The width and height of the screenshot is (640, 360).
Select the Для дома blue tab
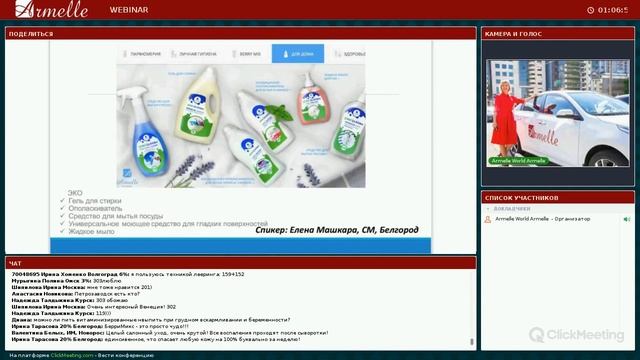[x=298, y=53]
